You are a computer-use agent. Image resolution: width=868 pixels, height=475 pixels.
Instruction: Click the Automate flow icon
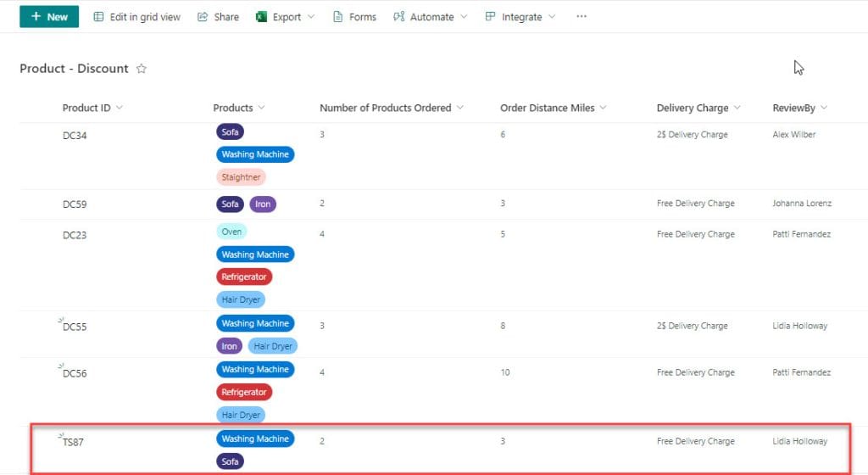click(x=399, y=17)
